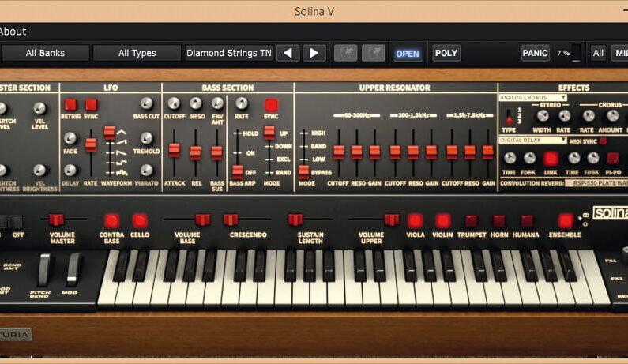Click the chorus Type selector switch
The image size is (628, 364).
pos(509,117)
